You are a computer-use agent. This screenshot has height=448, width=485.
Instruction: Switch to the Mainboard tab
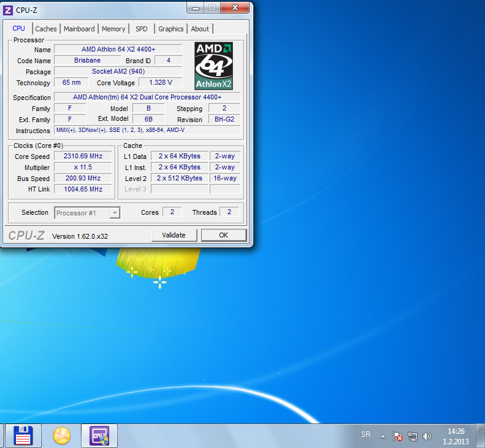click(79, 29)
